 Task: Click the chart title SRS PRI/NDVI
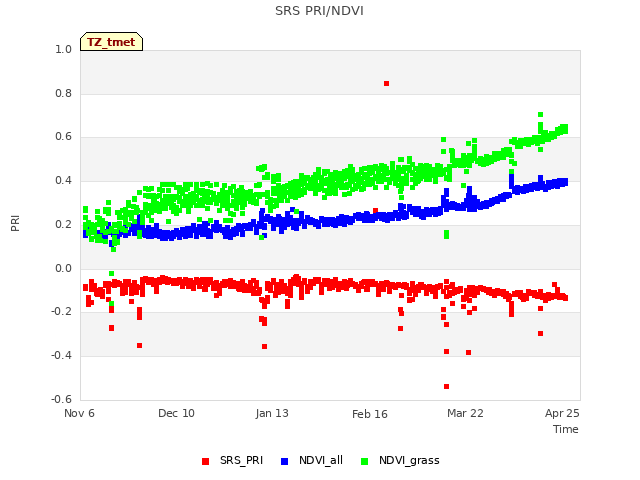tap(319, 11)
